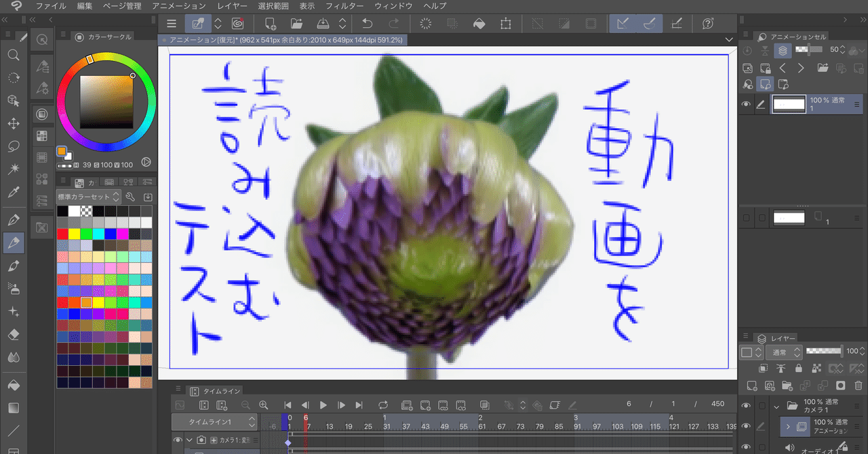
Task: Hide the animation cel layer with the eye icon
Action: pos(745,104)
